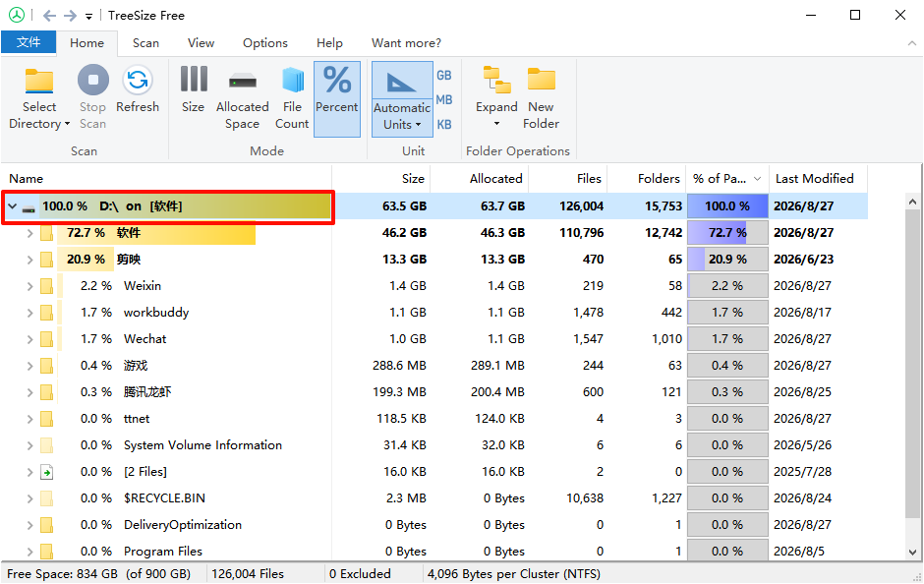Viewport: 924px width, 584px height.
Task: Open the Select Directory dropdown arrow
Action: (67, 124)
